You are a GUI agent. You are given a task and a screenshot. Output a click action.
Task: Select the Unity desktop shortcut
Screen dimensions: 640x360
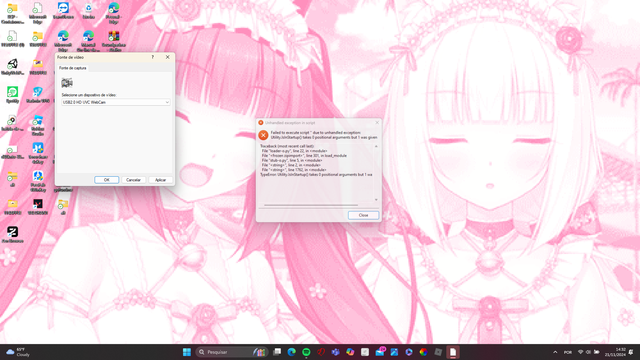[12, 67]
